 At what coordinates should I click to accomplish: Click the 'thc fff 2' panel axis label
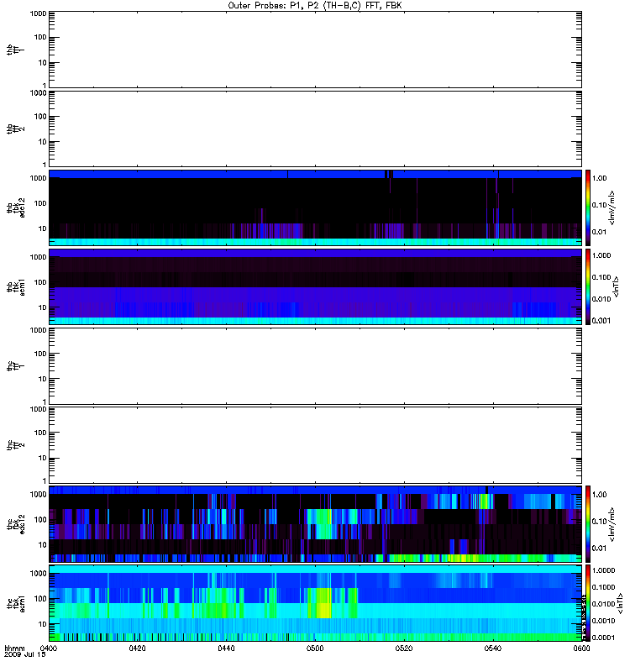point(15,445)
